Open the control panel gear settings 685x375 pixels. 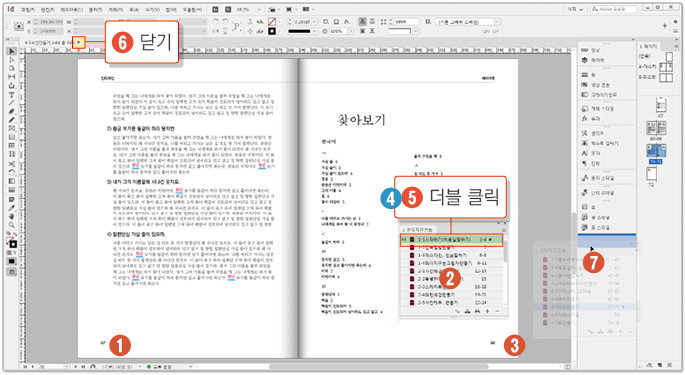676,22
